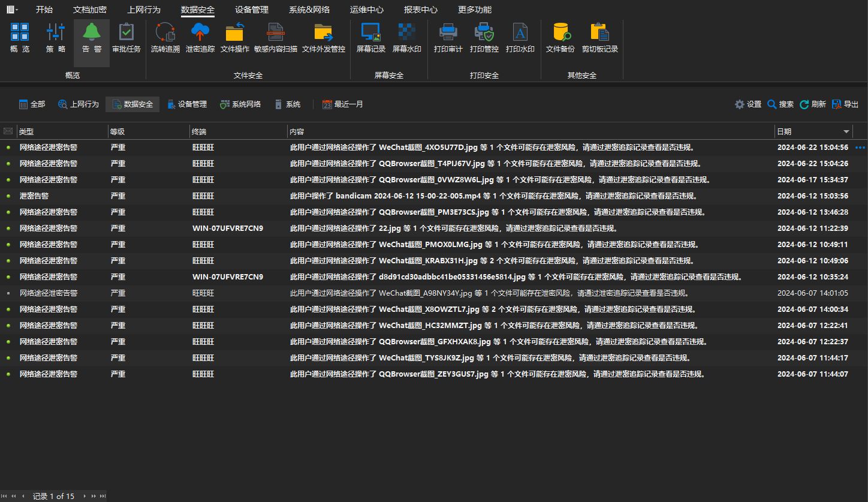Open more options dots on first row
This screenshot has height=502, width=868.
coord(861,148)
